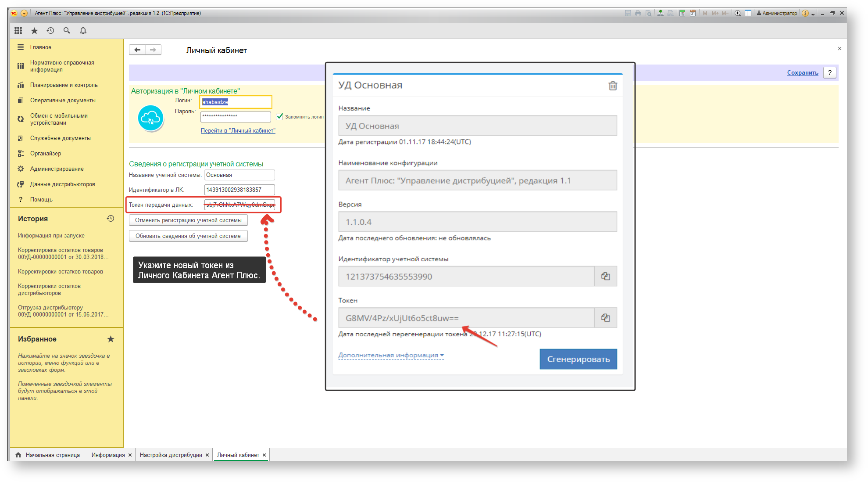
Task: Click the Администратор user label
Action: [777, 13]
